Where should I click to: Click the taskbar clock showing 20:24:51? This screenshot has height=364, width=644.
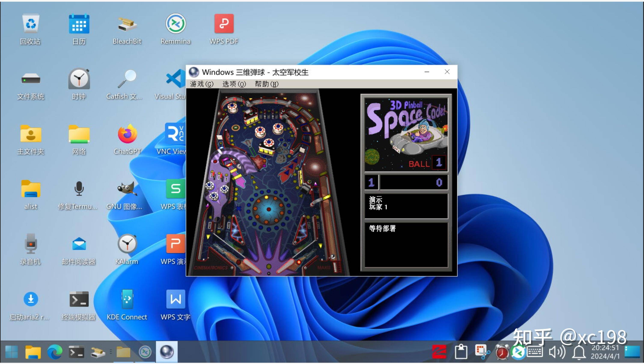point(605,352)
